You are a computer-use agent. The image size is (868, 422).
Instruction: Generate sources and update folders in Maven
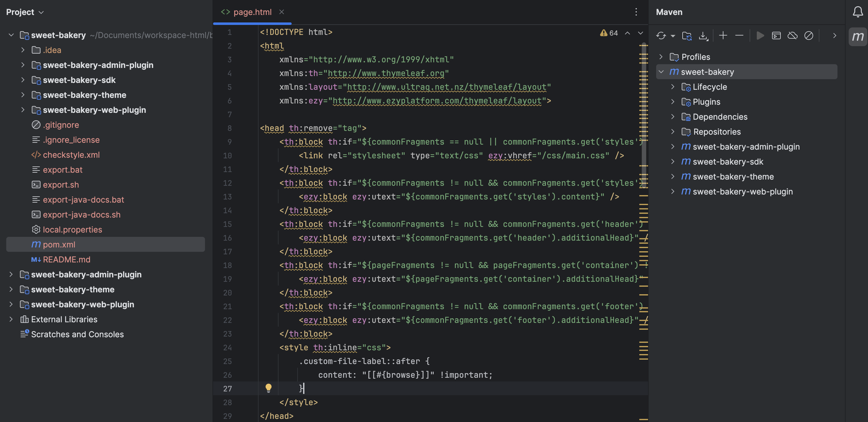click(687, 36)
